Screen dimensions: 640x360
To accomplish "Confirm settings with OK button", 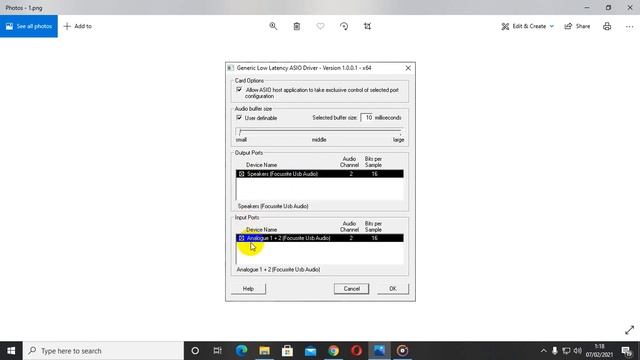I will 393,289.
